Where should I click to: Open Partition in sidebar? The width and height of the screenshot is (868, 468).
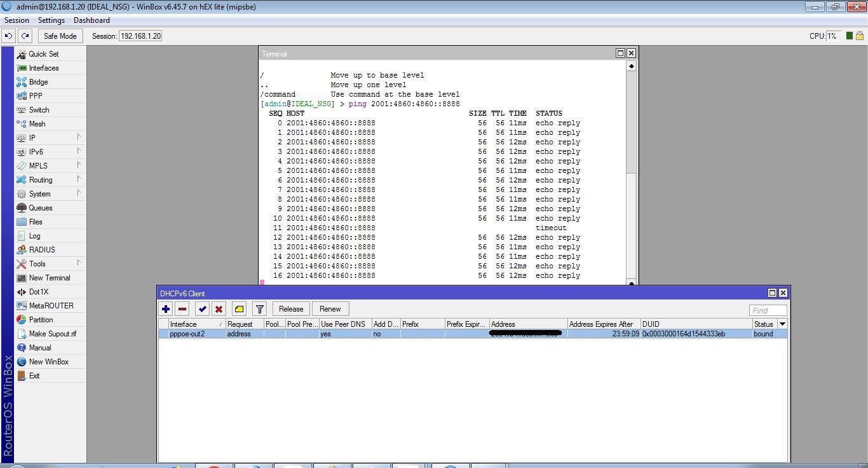point(41,320)
